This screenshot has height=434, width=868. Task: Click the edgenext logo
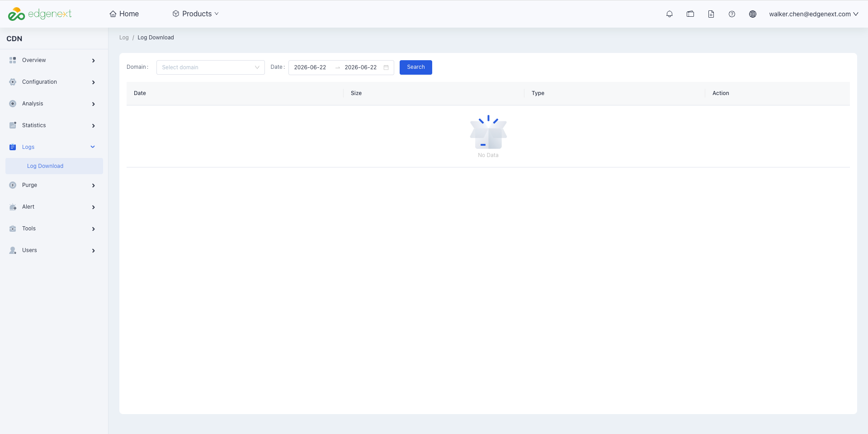click(40, 14)
